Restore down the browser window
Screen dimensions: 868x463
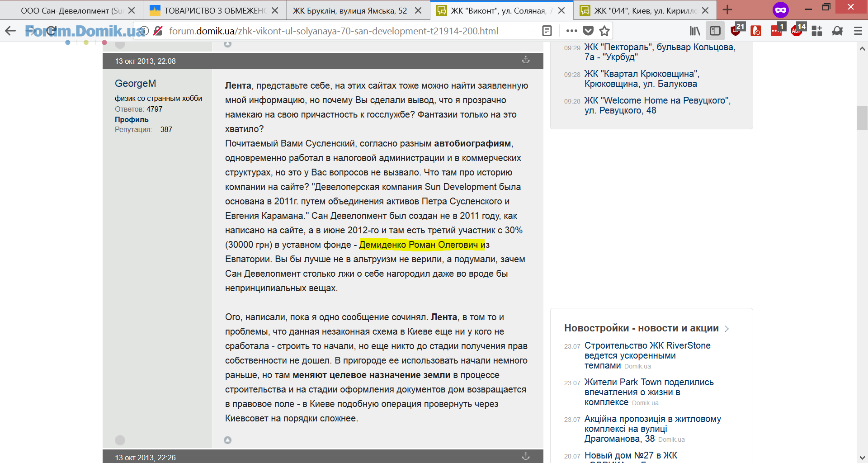point(826,8)
